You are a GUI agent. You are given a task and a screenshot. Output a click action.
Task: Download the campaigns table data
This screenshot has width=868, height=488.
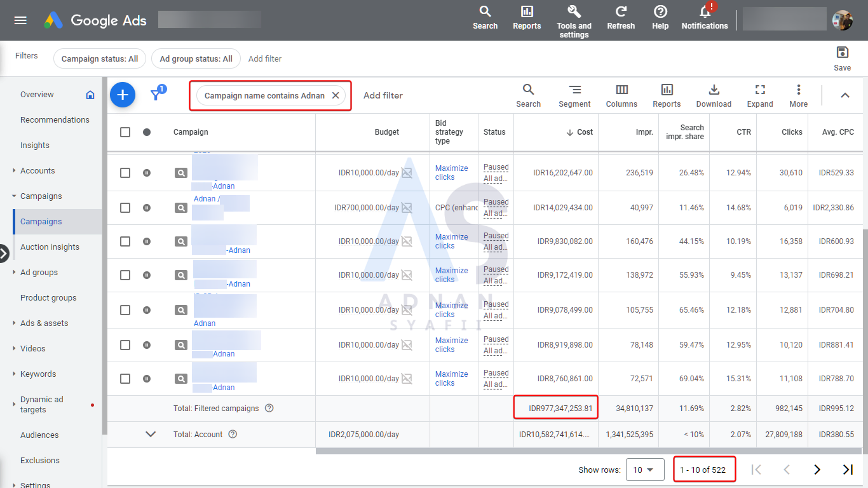pyautogui.click(x=714, y=95)
